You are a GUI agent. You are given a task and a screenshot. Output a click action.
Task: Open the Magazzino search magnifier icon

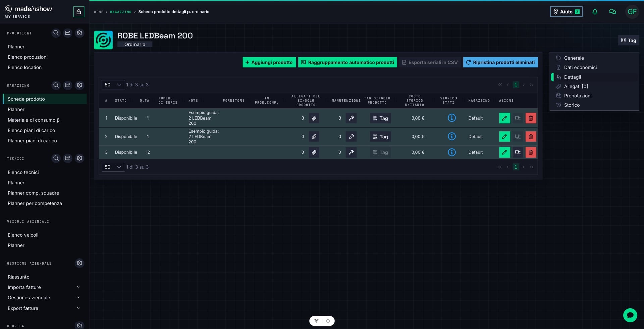[x=56, y=85]
